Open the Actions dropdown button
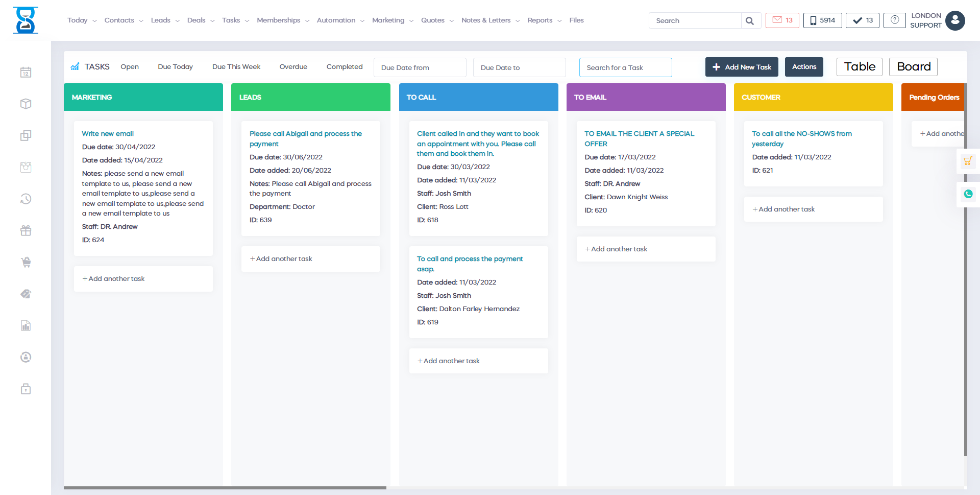This screenshot has width=980, height=495. [804, 67]
